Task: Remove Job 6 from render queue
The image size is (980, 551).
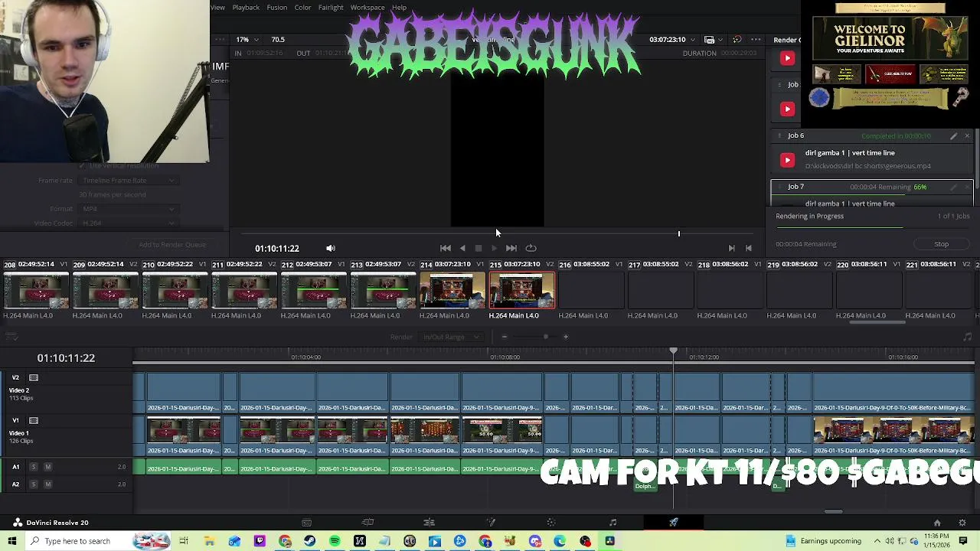Action: [967, 136]
